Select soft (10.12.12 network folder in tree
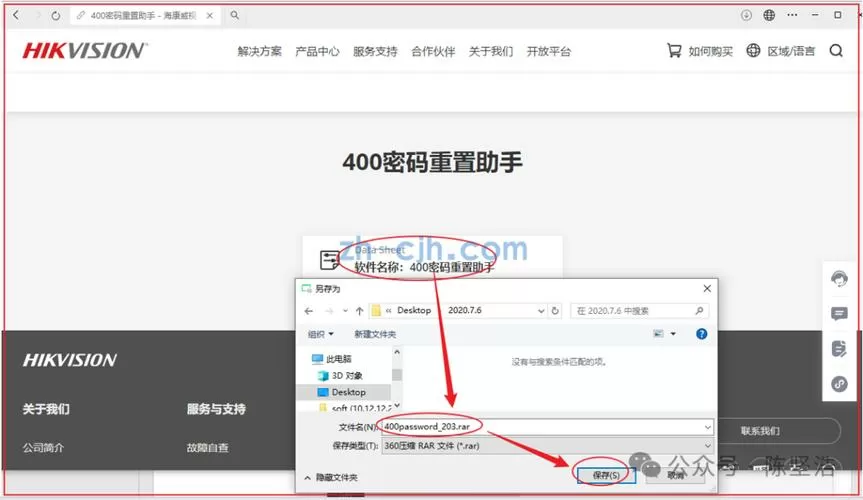 pyautogui.click(x=355, y=408)
